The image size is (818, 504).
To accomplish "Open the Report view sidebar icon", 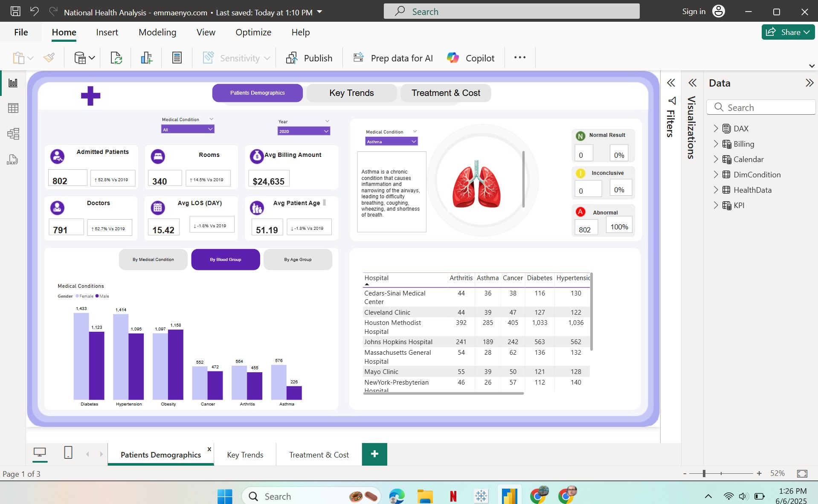I will pos(13,83).
